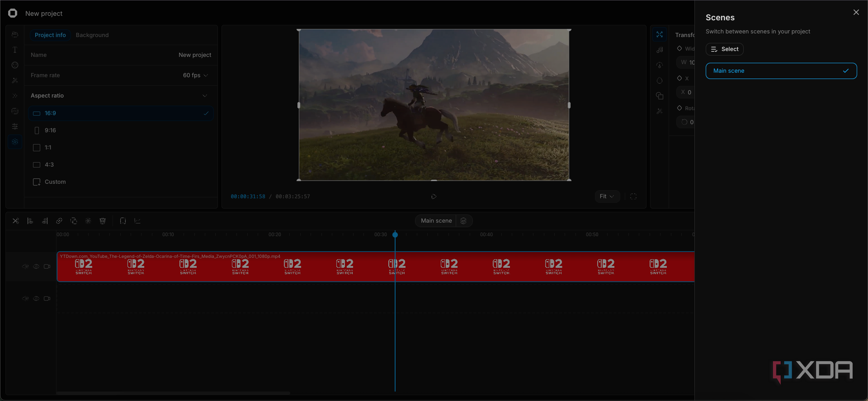Click the app logo icon at top left
Viewport: 868px width, 401px height.
(13, 13)
